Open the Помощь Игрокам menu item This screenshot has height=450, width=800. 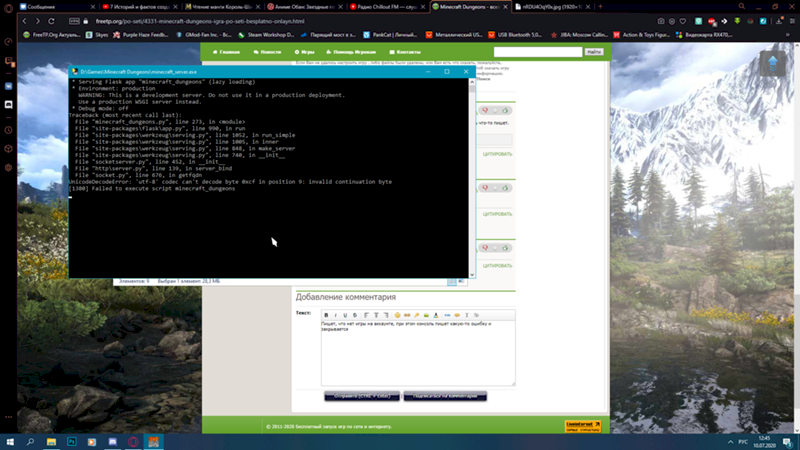pyautogui.click(x=351, y=52)
